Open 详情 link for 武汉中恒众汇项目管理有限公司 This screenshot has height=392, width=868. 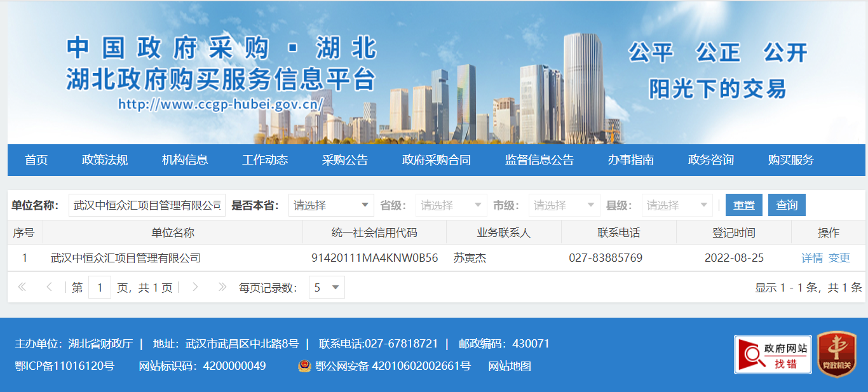click(x=812, y=258)
